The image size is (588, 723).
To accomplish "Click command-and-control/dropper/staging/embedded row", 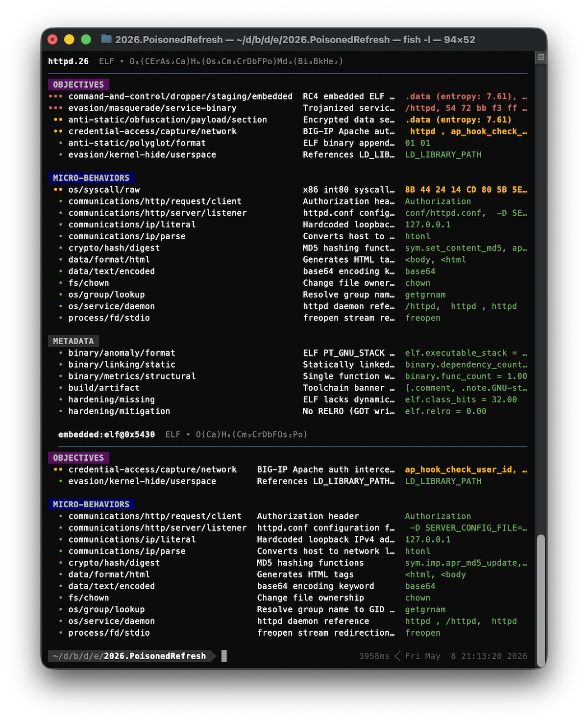I will [288, 97].
